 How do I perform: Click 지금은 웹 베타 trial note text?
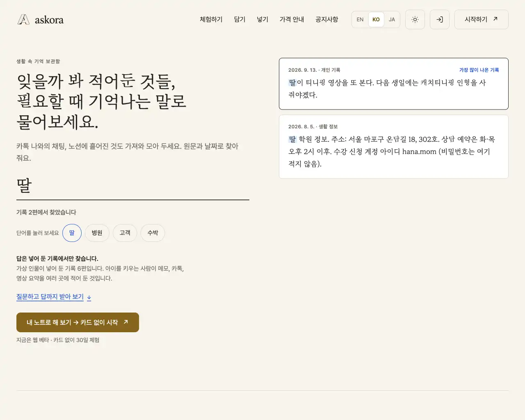tap(58, 340)
